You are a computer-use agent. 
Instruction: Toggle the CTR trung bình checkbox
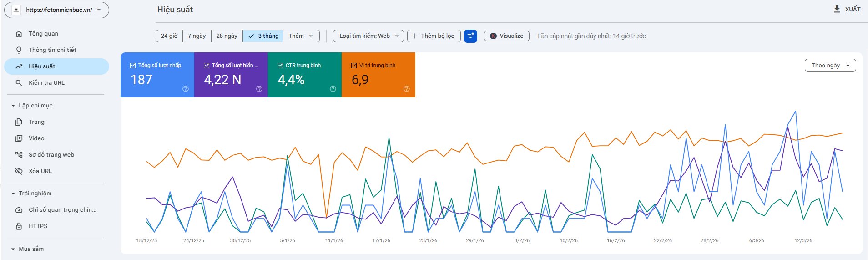point(280,66)
